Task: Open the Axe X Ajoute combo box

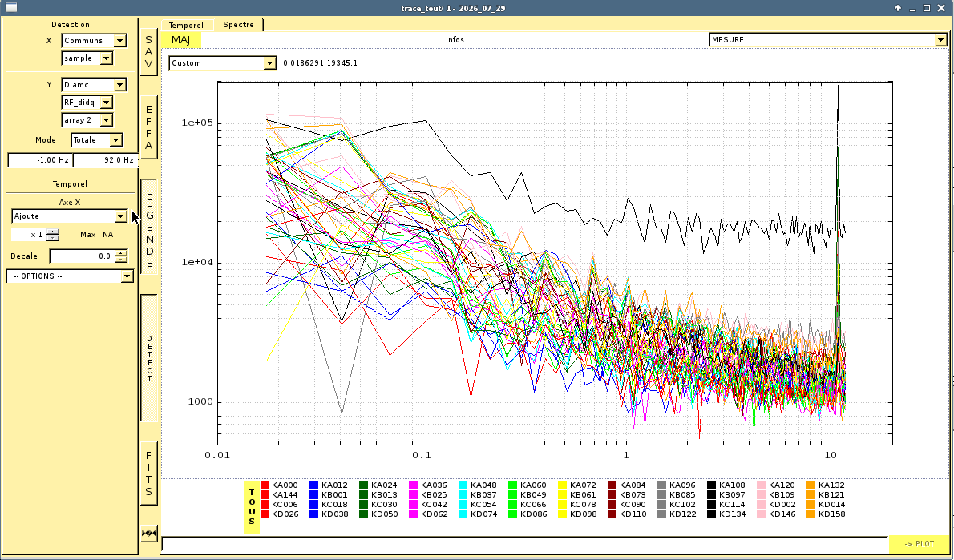Action: 70,216
